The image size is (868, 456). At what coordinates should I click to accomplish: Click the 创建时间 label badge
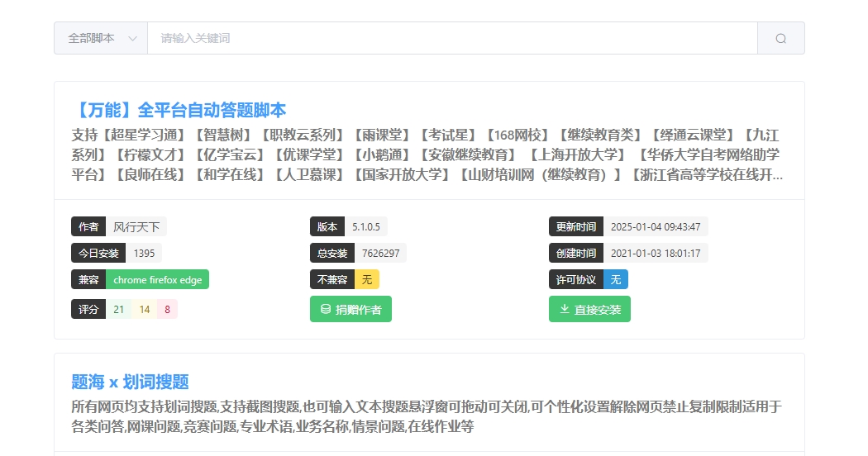(x=576, y=254)
